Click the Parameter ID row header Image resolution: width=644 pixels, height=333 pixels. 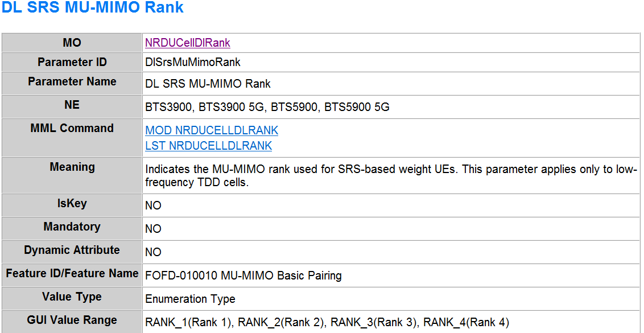pos(72,62)
